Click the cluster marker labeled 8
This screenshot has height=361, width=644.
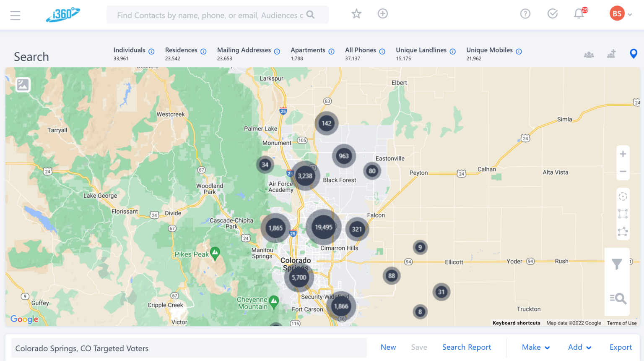[420, 312]
